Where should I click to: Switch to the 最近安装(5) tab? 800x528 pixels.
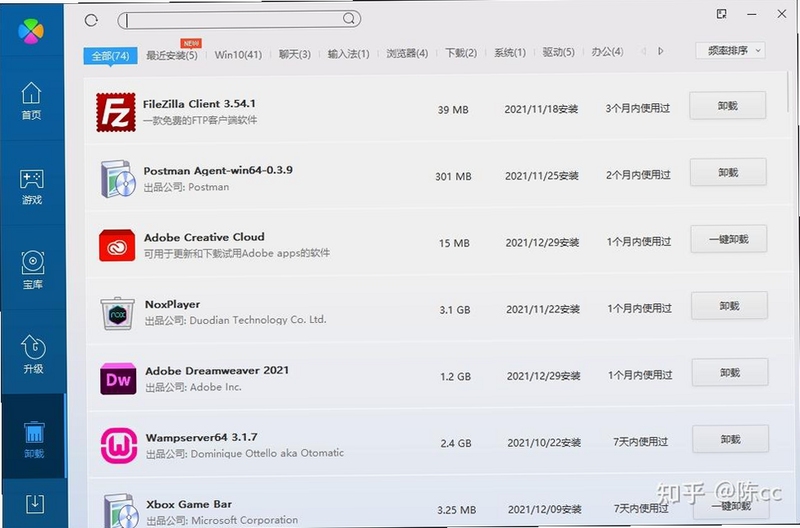point(172,55)
